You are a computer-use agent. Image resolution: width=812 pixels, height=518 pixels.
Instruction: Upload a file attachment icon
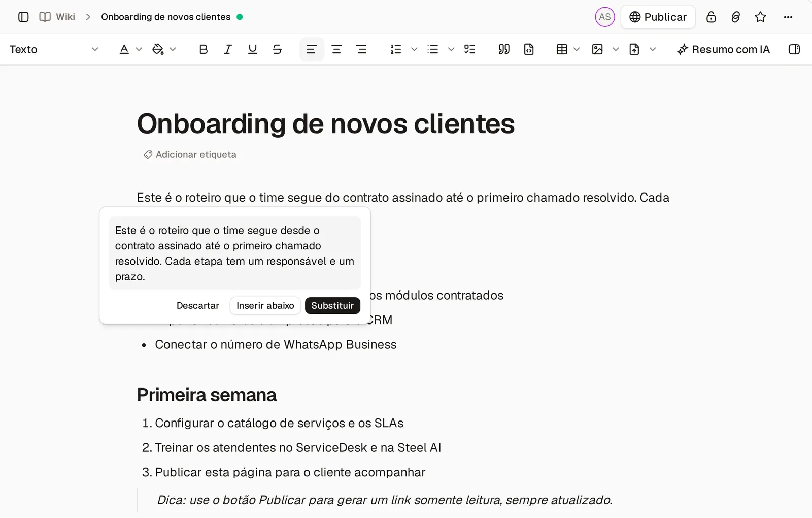coord(634,49)
